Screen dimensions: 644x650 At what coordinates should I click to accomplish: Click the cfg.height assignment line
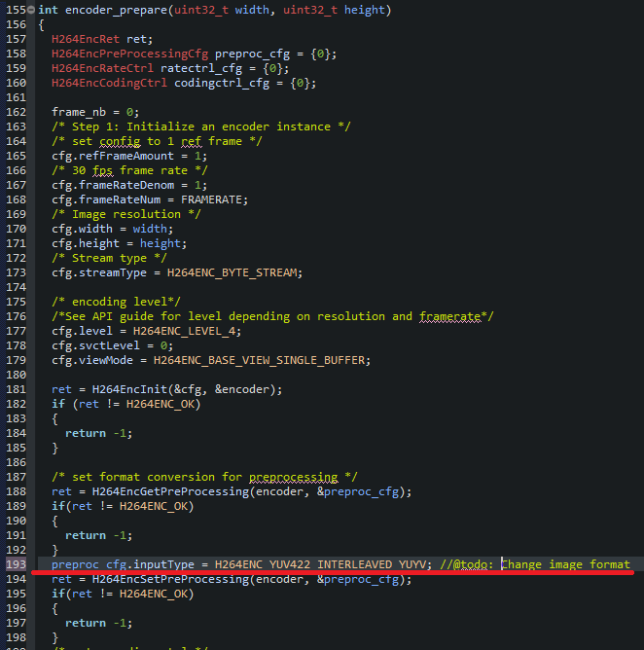click(x=119, y=243)
